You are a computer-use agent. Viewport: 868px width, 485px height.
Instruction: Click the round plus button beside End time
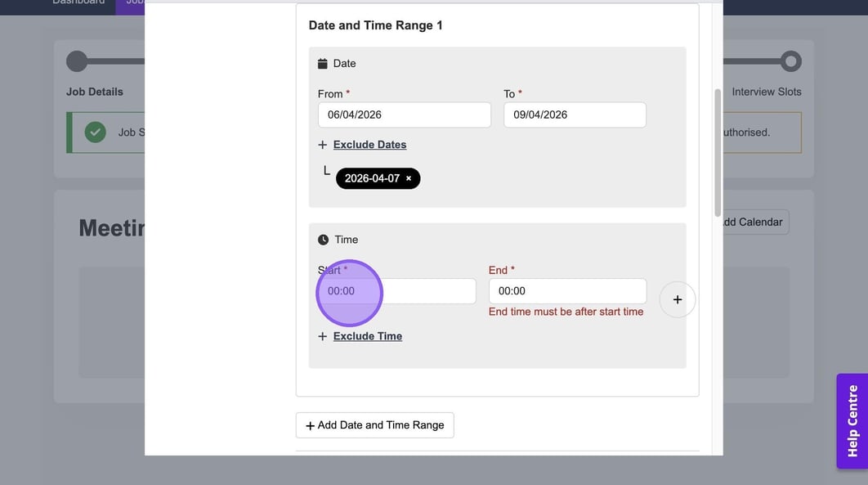678,299
